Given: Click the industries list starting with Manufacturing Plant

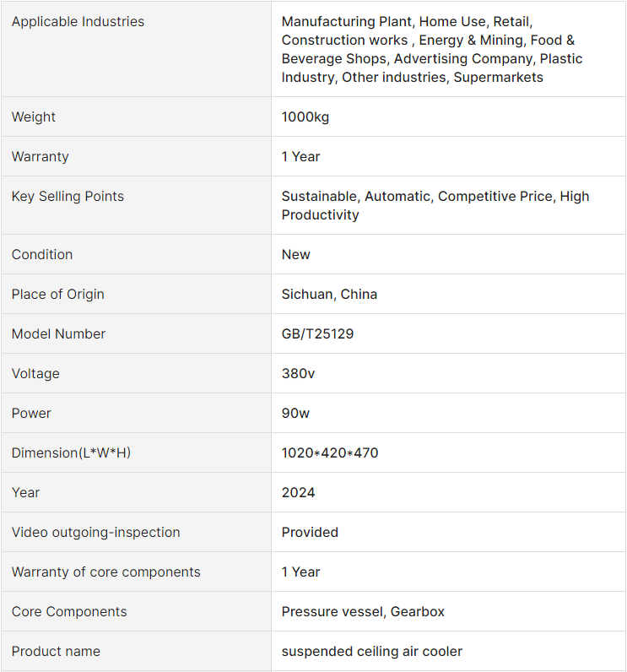Looking at the screenshot, I should [x=431, y=49].
